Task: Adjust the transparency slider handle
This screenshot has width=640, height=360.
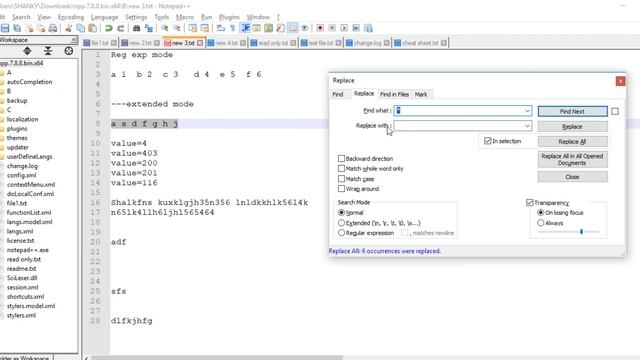Action: coord(581,231)
